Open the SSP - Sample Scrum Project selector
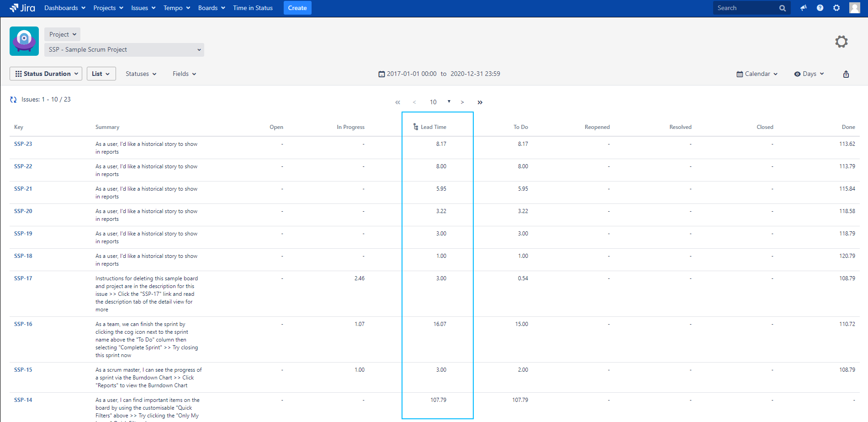868x422 pixels. [x=124, y=50]
